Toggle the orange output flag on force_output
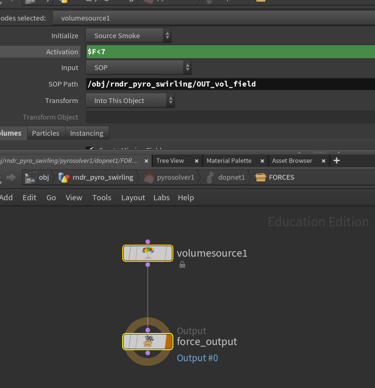 coord(169,342)
